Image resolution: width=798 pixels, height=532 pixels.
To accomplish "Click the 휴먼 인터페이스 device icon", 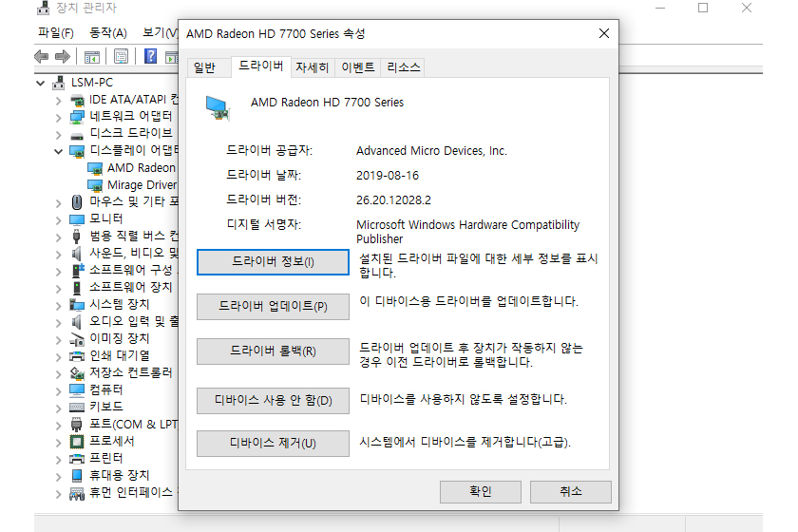I will coord(77,493).
